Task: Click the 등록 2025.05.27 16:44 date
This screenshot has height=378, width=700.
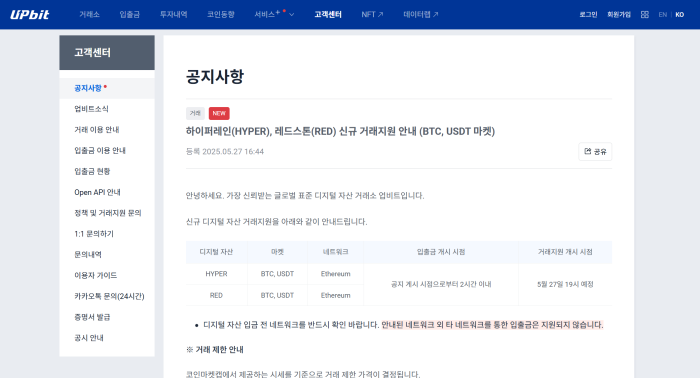Action: (x=225, y=151)
